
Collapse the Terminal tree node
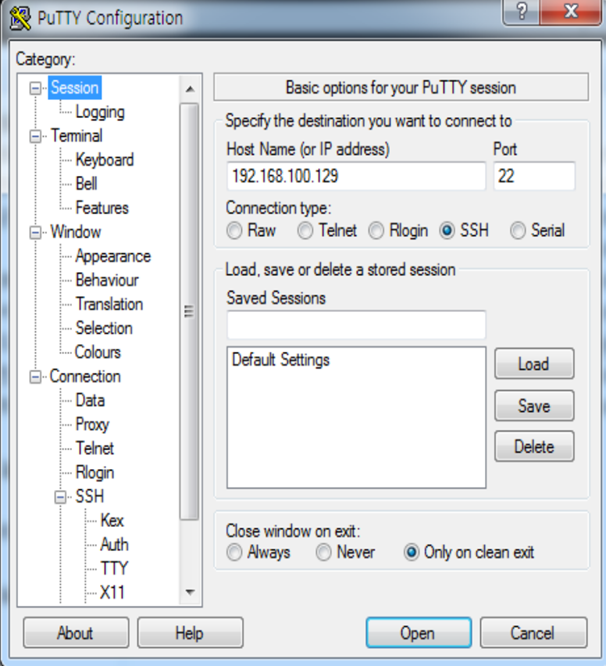click(36, 136)
